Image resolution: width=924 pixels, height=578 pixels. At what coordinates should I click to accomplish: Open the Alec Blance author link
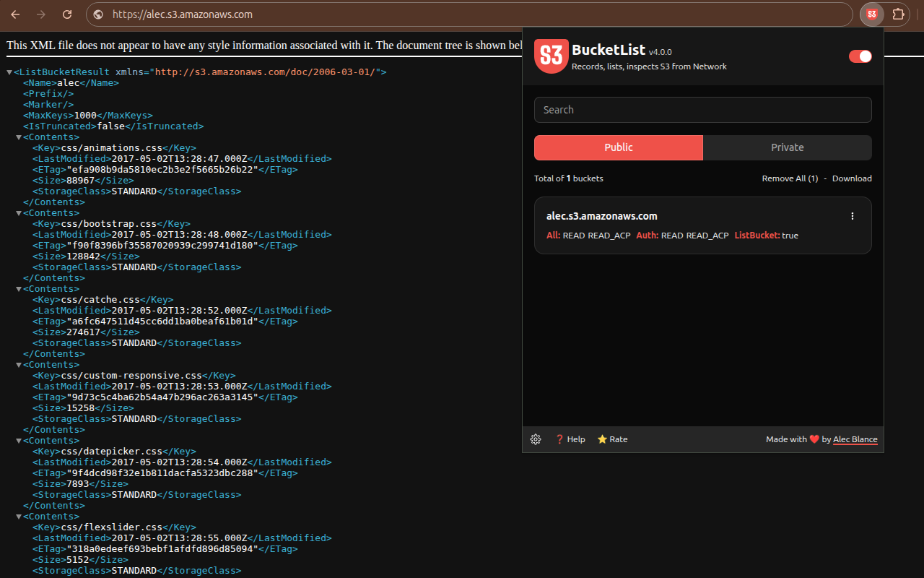[855, 439]
